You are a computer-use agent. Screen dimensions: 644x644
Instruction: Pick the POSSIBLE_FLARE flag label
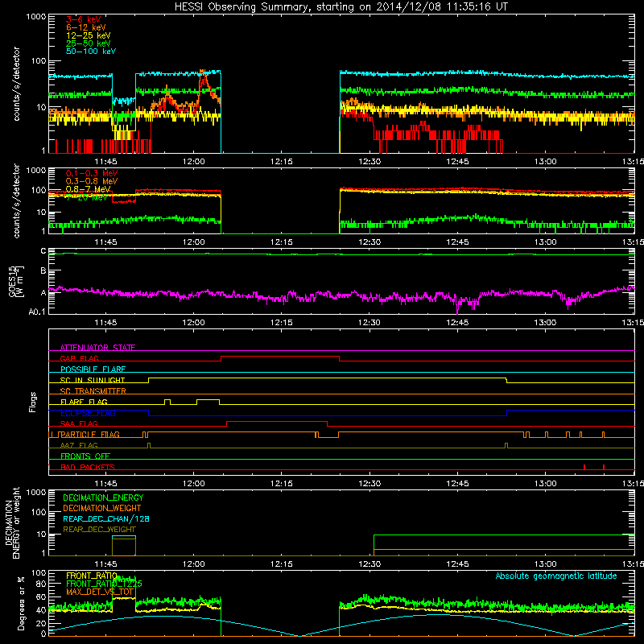[93, 369]
